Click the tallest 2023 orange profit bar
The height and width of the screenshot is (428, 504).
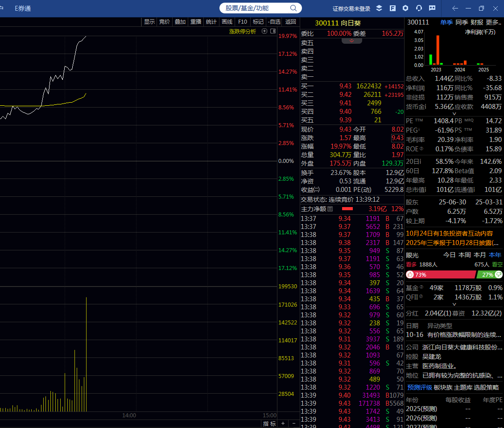(x=438, y=50)
